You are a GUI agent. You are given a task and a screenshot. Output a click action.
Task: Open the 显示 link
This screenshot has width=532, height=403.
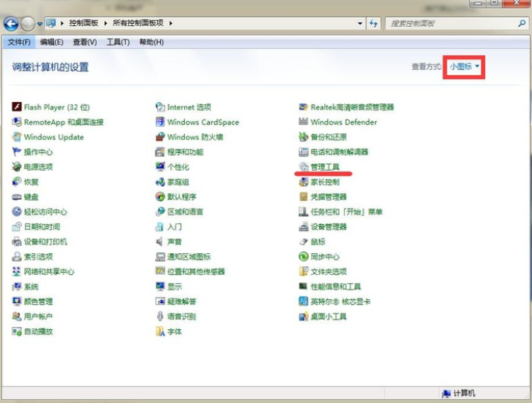point(174,286)
